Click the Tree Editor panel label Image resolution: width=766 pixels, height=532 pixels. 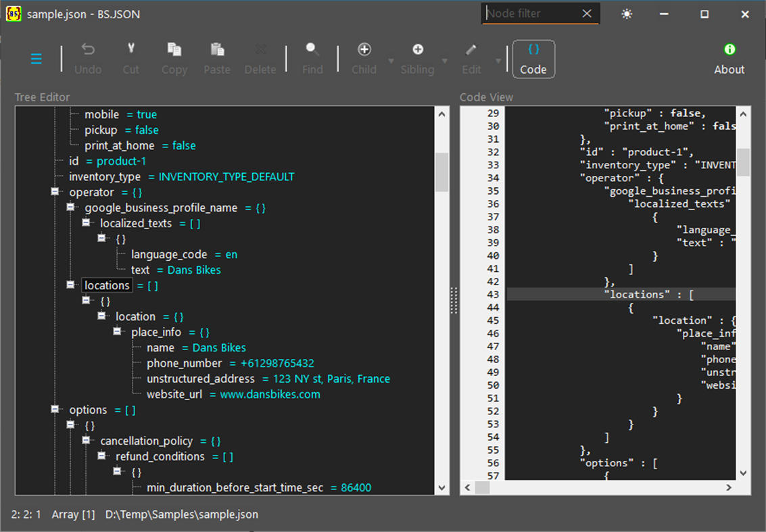point(42,97)
